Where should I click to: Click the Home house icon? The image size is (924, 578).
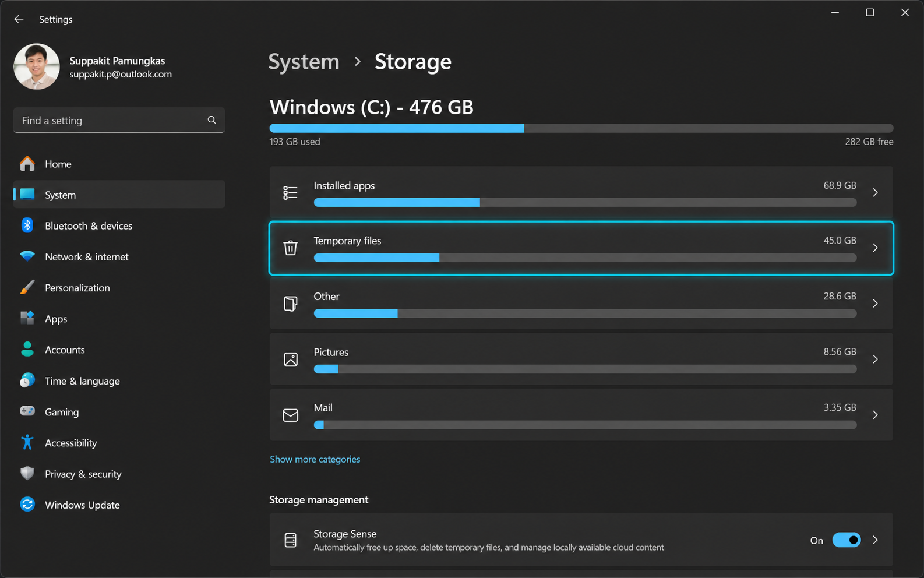point(27,164)
